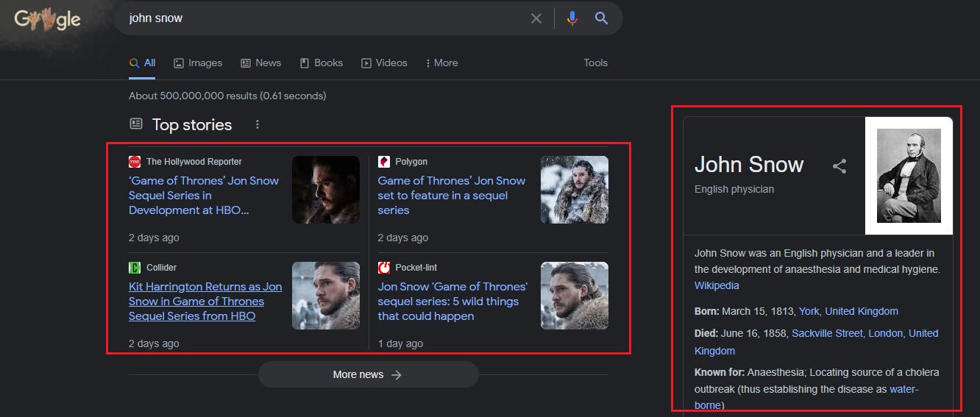Click The Hollywood Reporter source icon
Image resolution: width=980 pixels, height=417 pixels.
tap(135, 162)
